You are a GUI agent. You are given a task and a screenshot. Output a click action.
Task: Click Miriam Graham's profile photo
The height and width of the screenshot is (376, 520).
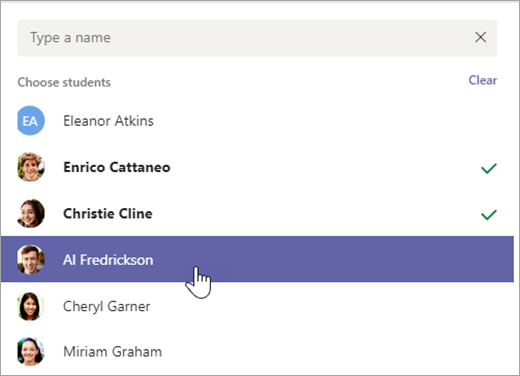click(31, 352)
